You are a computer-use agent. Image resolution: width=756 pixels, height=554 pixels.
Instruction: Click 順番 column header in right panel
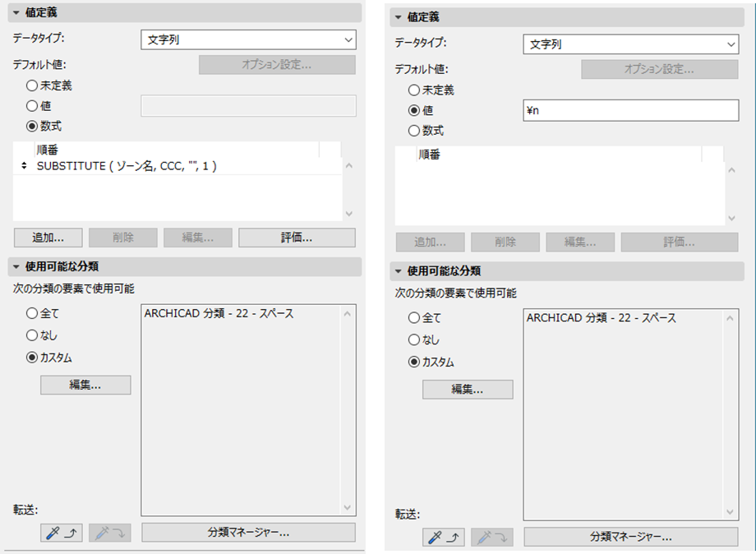pos(559,155)
